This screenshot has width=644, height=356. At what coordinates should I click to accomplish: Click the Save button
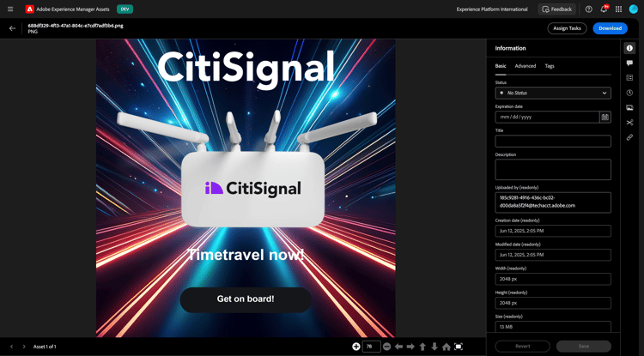pyautogui.click(x=584, y=347)
